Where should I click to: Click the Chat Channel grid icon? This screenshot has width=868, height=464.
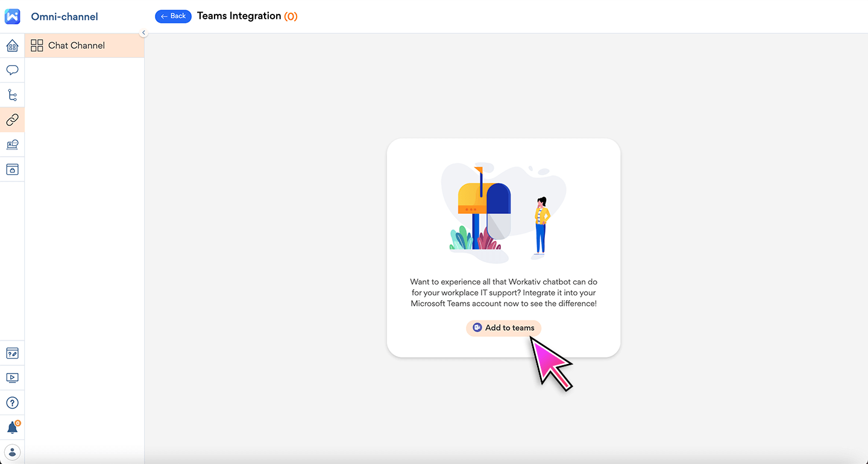click(x=37, y=45)
